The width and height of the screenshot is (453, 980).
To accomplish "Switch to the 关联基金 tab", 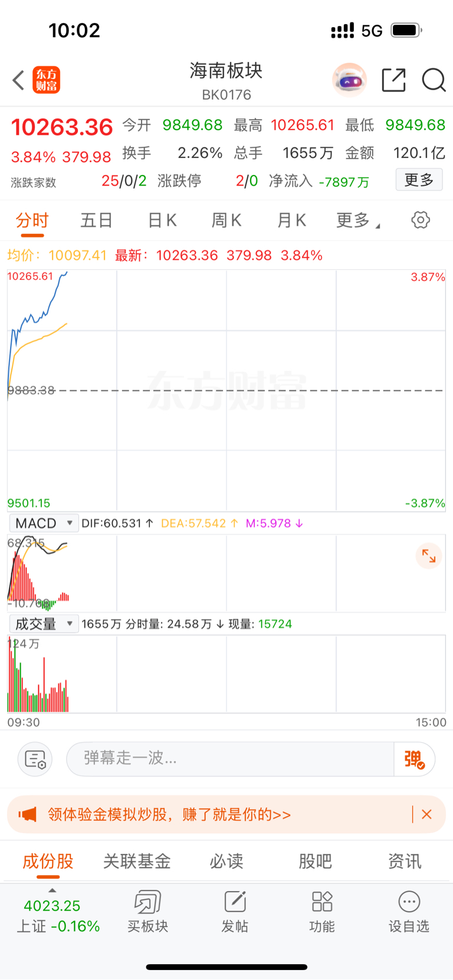I will [137, 861].
